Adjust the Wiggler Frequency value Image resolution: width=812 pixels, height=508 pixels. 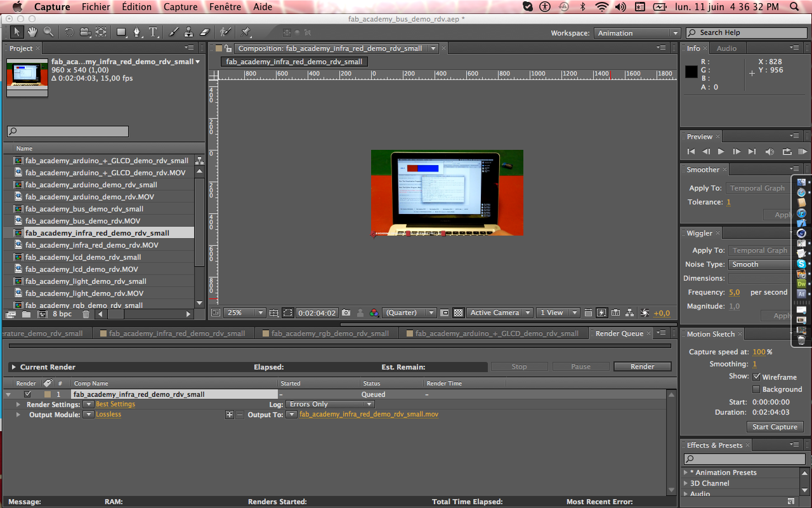pos(734,292)
